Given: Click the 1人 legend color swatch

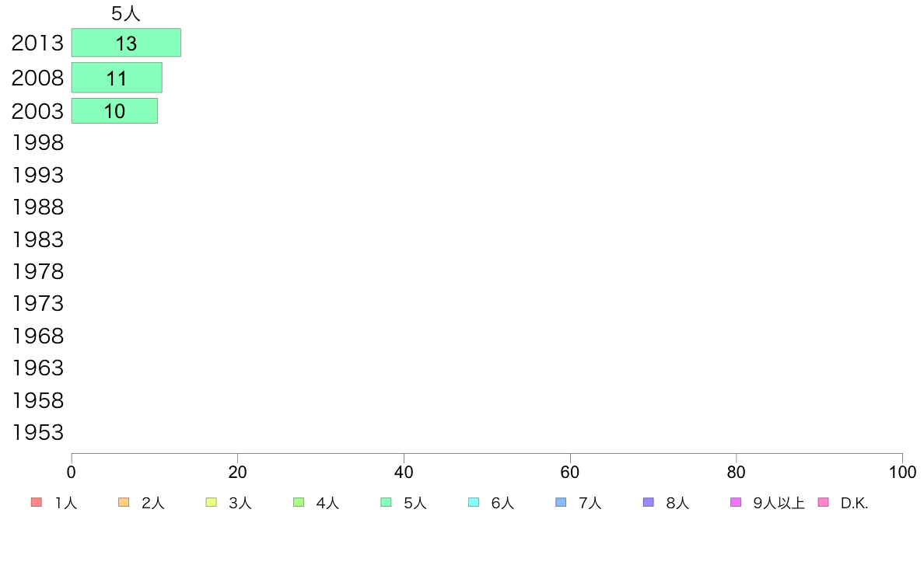Looking at the screenshot, I should pos(37,503).
